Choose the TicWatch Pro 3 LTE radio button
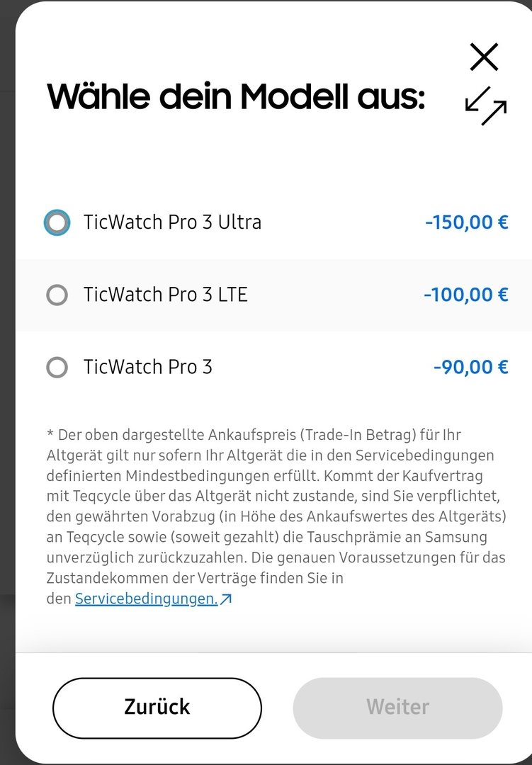 (57, 295)
